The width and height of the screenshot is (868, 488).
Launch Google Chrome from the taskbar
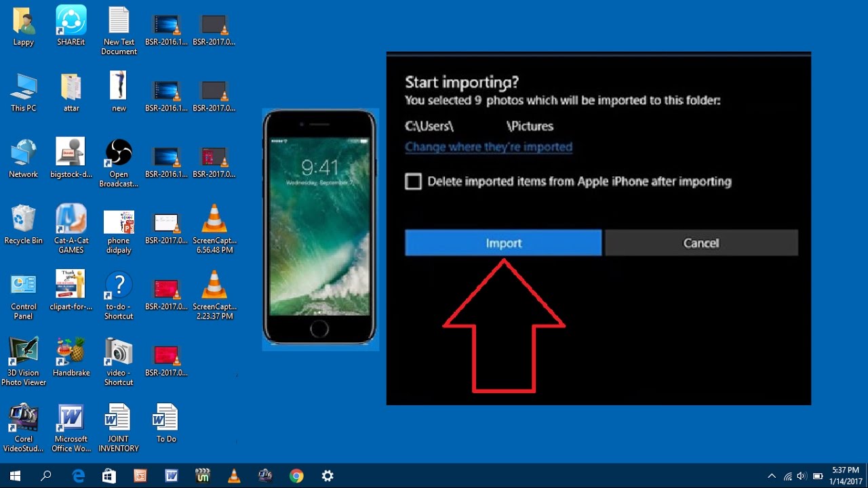(x=296, y=476)
